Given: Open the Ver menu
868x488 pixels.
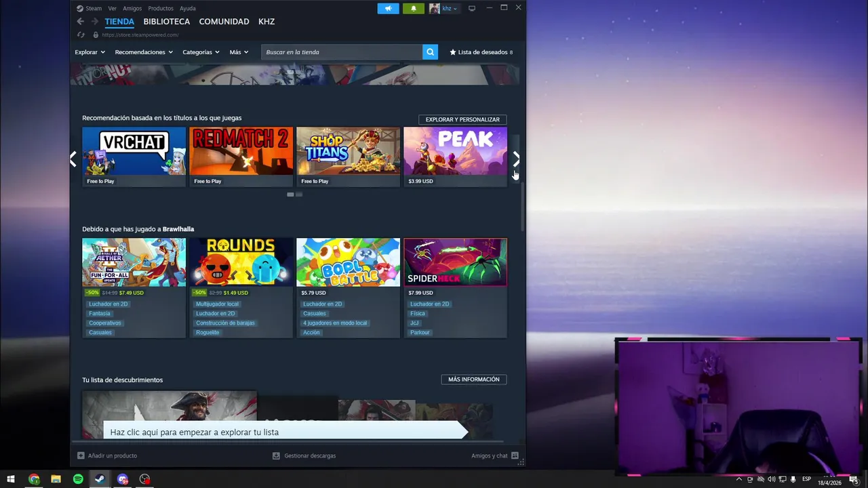Looking at the screenshot, I should pos(112,8).
